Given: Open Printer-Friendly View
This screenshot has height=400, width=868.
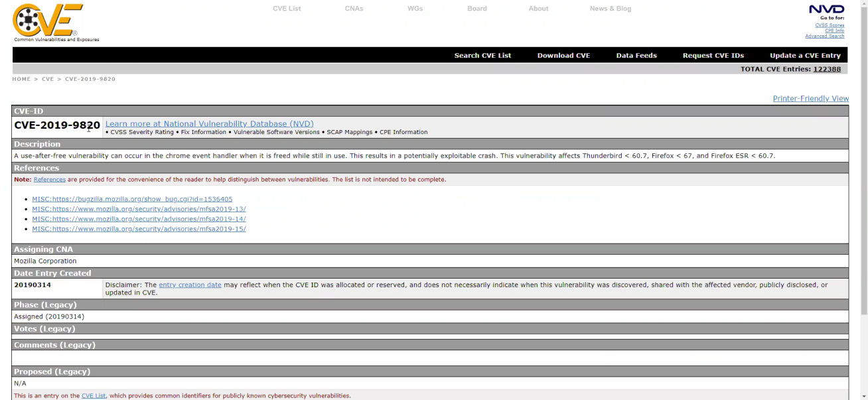Looking at the screenshot, I should click(811, 98).
